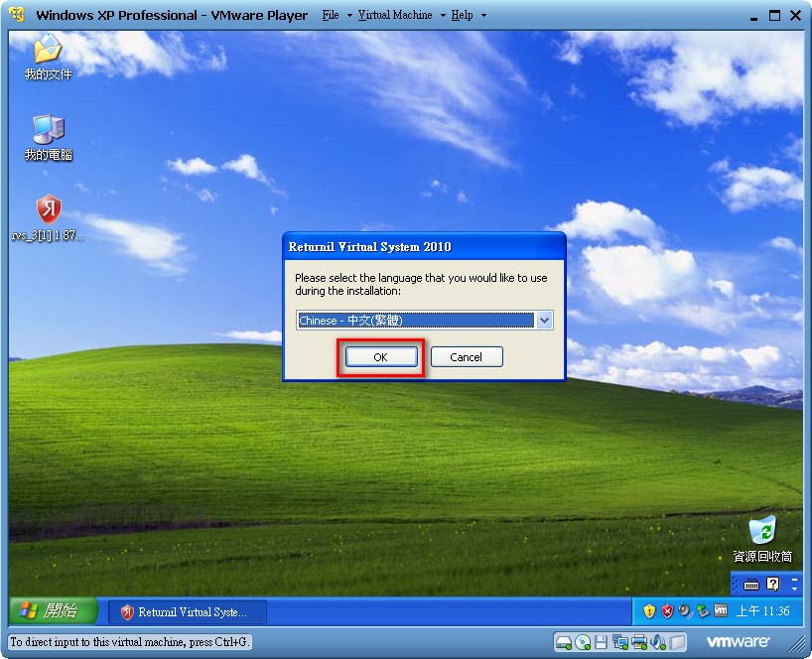Activate Returnil Virtual System taskbar button
Viewport: 812px width, 659px height.
click(x=187, y=612)
